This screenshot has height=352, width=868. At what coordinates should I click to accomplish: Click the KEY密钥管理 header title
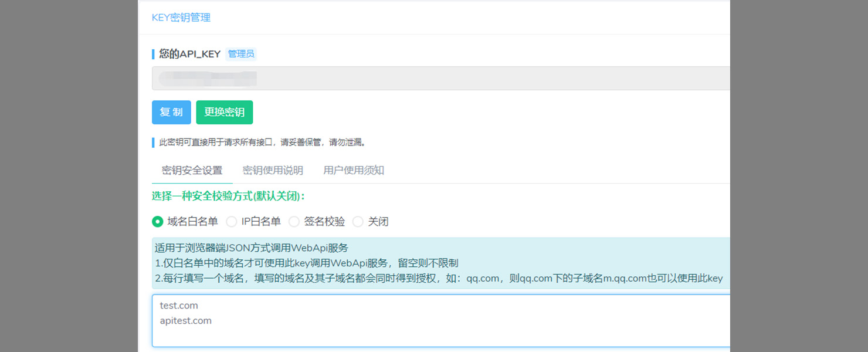point(181,18)
